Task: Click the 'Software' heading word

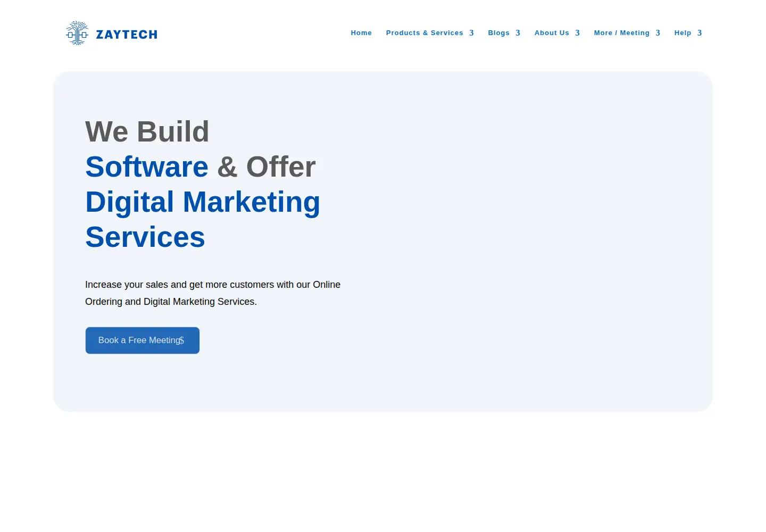Action: coord(147,167)
